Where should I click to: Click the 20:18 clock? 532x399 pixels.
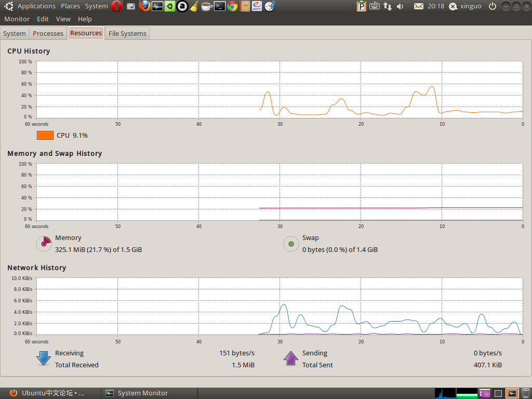(436, 6)
